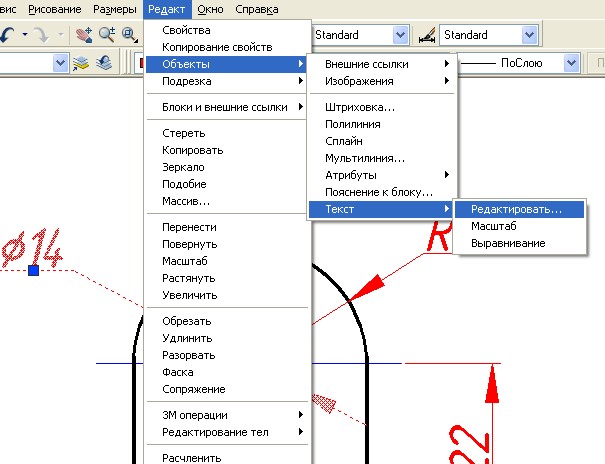
Task: Close the open Редакт menu
Action: (x=167, y=9)
